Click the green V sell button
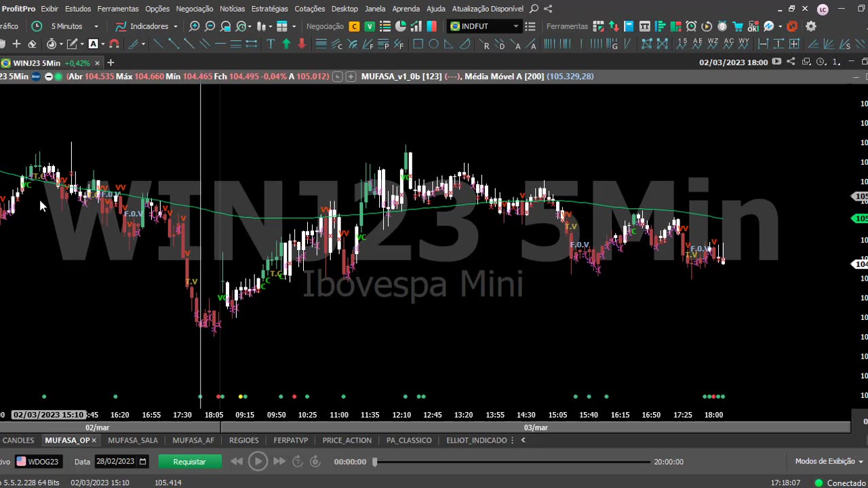The image size is (868, 488). coord(370,26)
